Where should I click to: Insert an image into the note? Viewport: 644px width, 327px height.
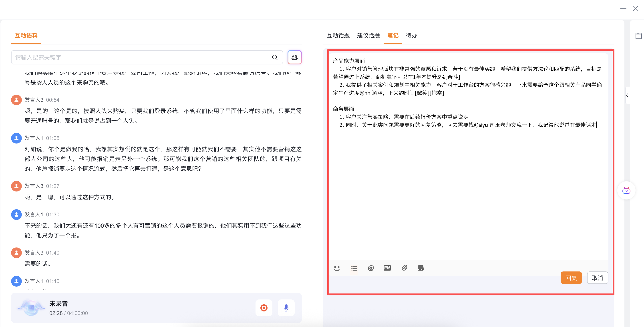pyautogui.click(x=387, y=268)
